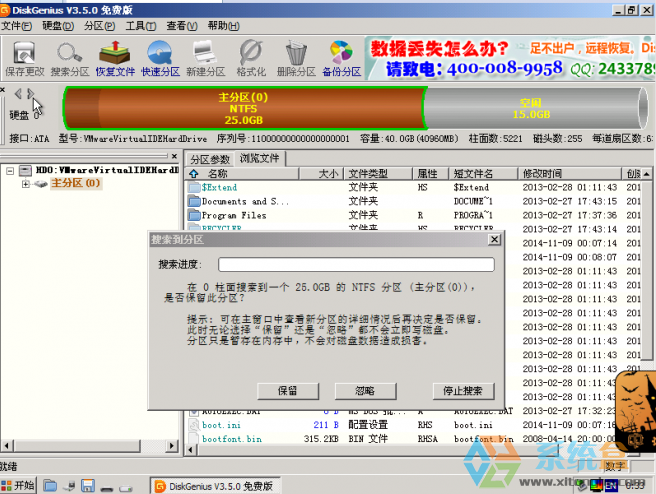Viewport: 656px width, 494px height.
Task: Expand the 主分区(0) tree node
Action: point(26,184)
